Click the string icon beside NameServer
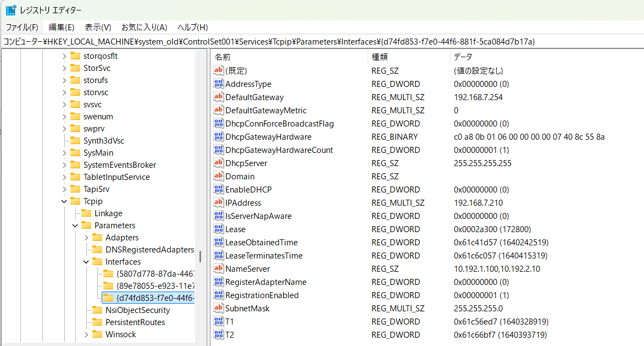This screenshot has width=644, height=346. (x=219, y=269)
